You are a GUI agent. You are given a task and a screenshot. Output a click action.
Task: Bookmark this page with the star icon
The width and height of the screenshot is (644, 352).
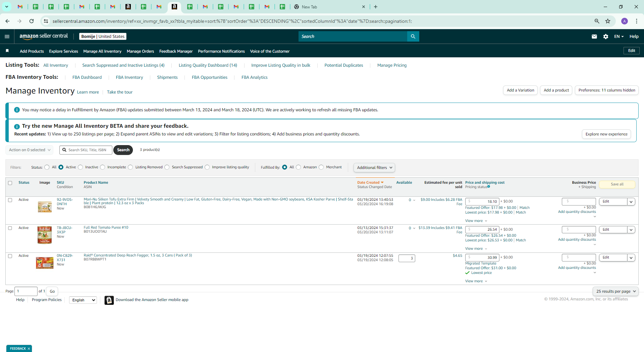(608, 21)
